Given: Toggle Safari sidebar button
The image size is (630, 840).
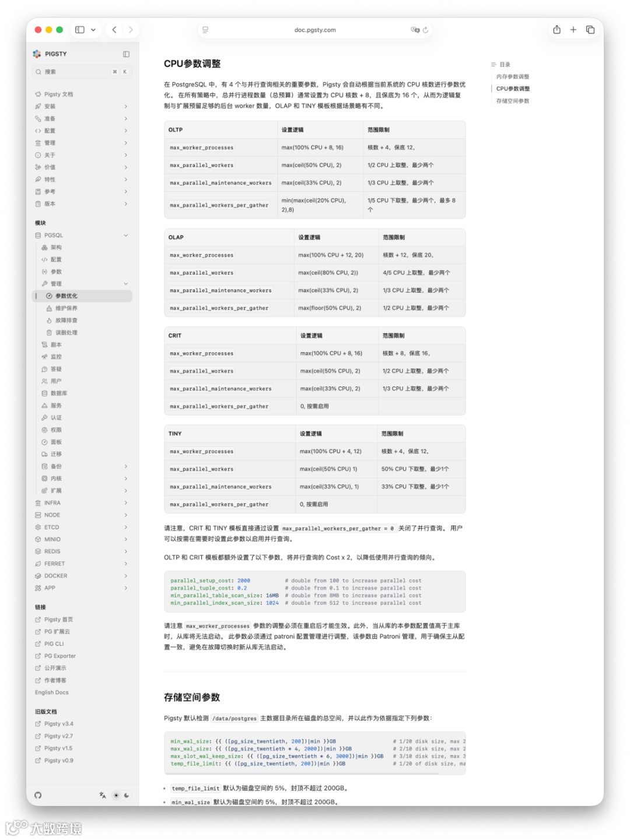Looking at the screenshot, I should [80, 30].
